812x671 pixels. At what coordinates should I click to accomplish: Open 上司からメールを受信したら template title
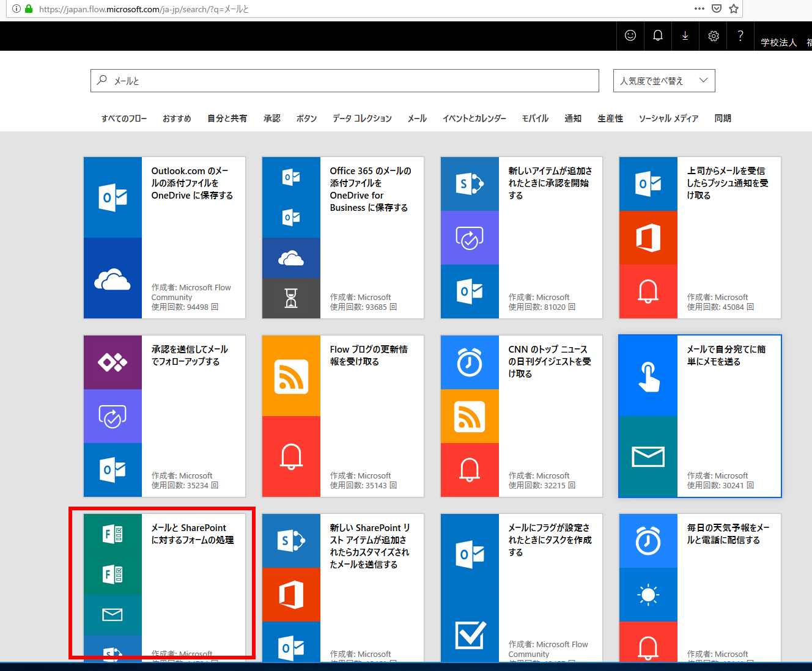(x=728, y=183)
